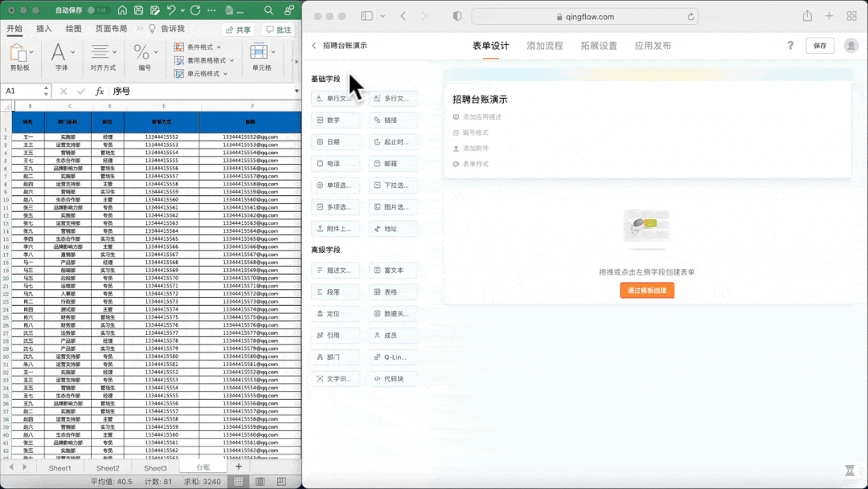The width and height of the screenshot is (868, 489).
Task: Click the Excel collaboration people icon
Action: coord(289,10)
